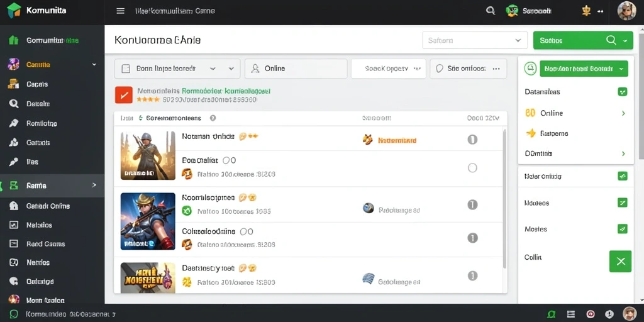The width and height of the screenshot is (644, 322).
Task: Select the Online filter tab
Action: [x=296, y=69]
